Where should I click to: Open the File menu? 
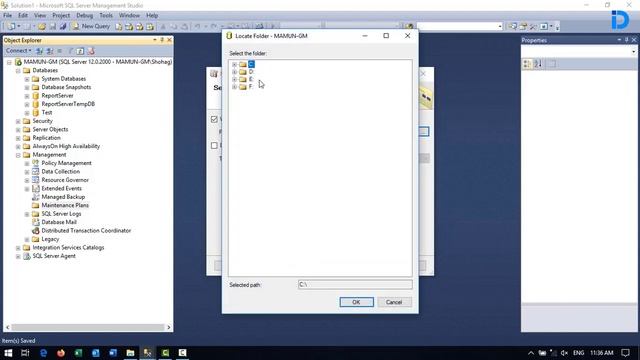pyautogui.click(x=7, y=16)
